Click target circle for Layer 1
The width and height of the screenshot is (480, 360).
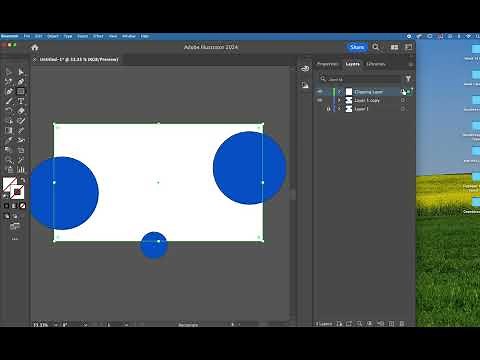tap(403, 109)
